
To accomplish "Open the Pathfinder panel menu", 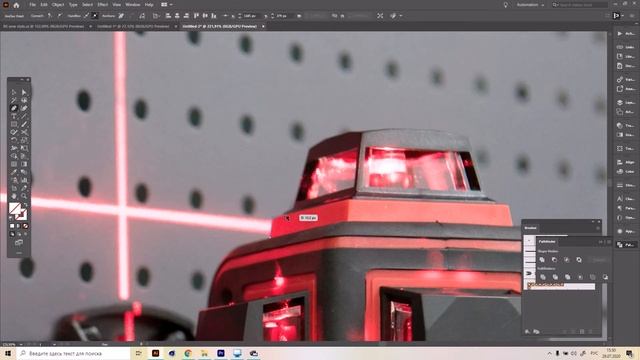I will tap(609, 242).
